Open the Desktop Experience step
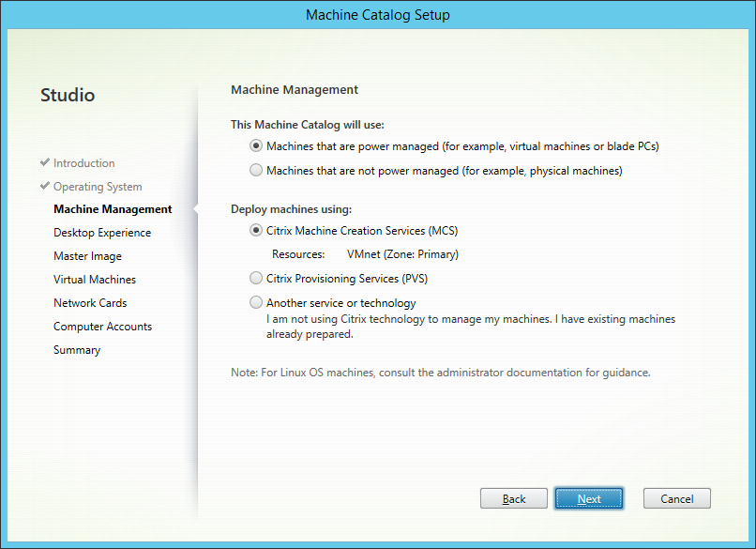Viewport: 756px width, 549px height. point(102,233)
